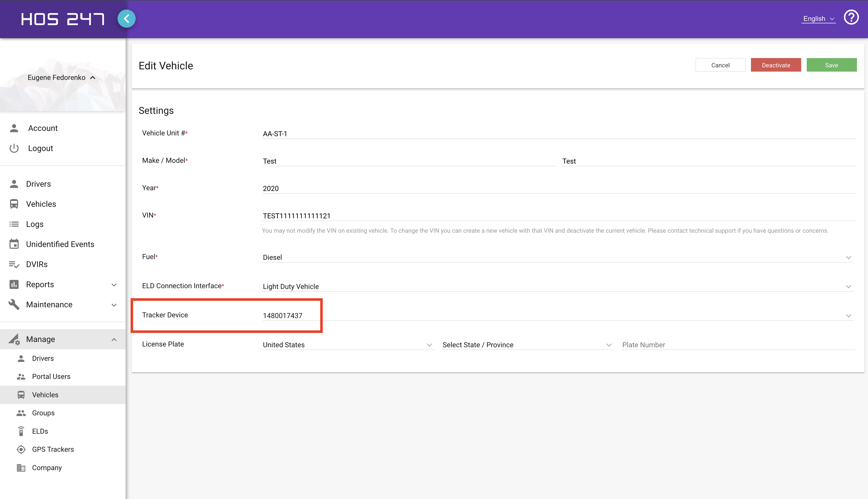Image resolution: width=868 pixels, height=499 pixels.
Task: Click the VIN field TEST1111111111121
Action: pyautogui.click(x=559, y=216)
